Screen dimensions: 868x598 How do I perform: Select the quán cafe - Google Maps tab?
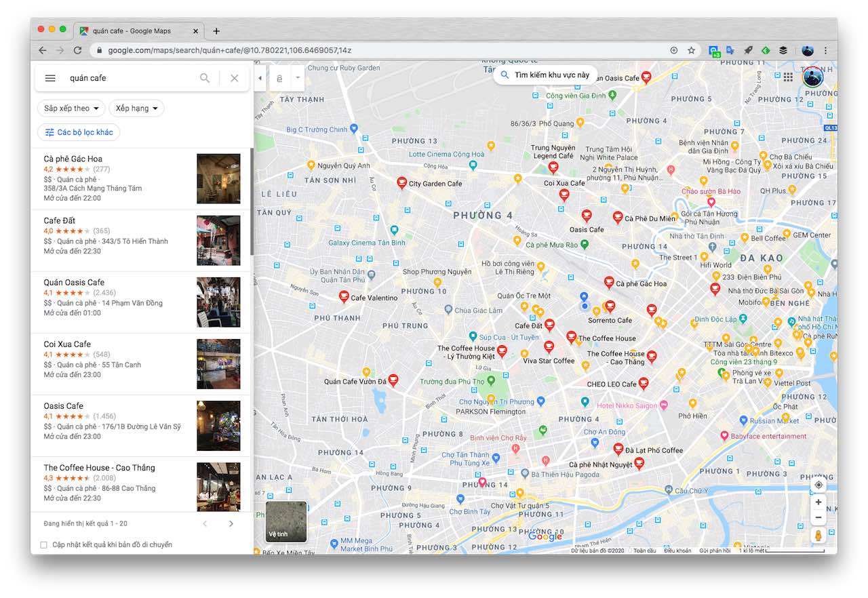click(x=139, y=31)
